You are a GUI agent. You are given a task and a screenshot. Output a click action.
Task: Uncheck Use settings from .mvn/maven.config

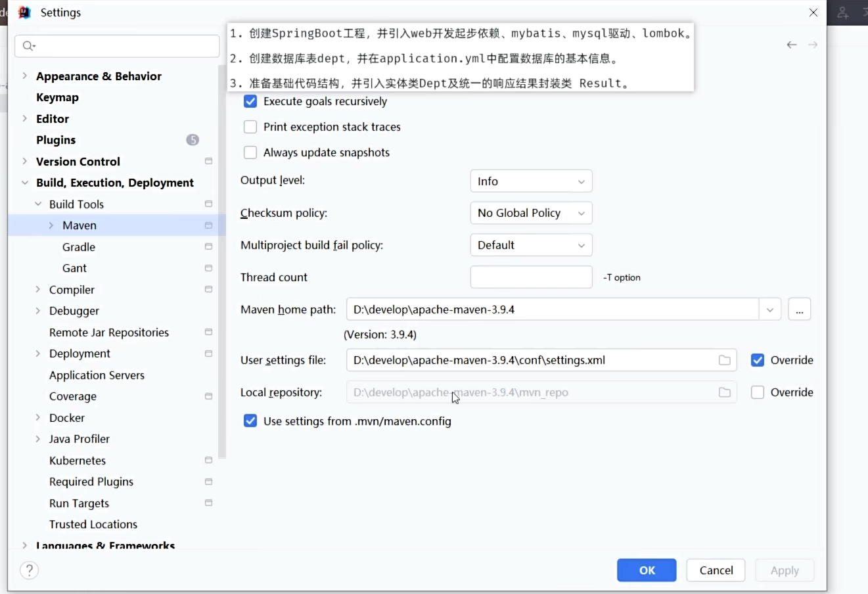click(250, 421)
